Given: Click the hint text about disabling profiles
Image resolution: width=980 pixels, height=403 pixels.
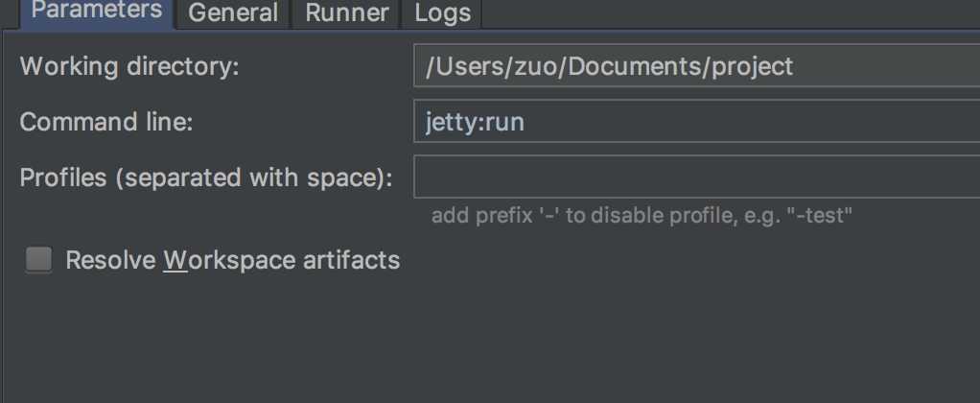Looking at the screenshot, I should pos(642,216).
